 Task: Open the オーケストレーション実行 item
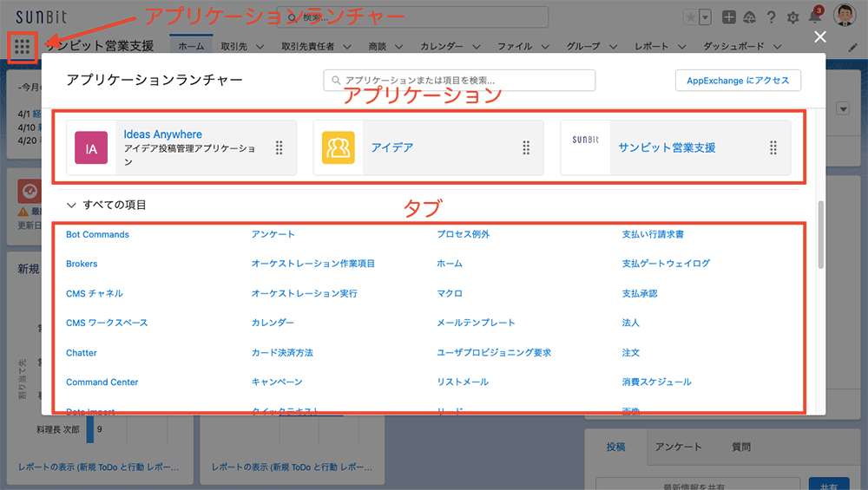[x=305, y=294]
